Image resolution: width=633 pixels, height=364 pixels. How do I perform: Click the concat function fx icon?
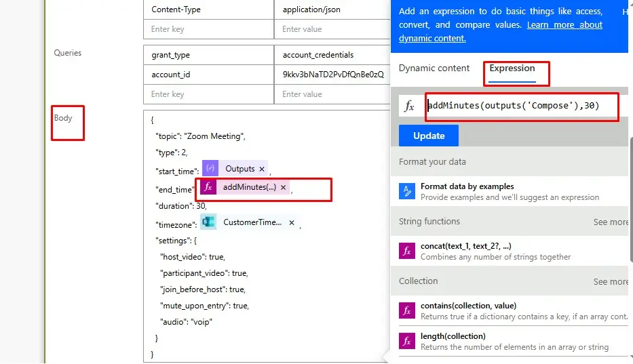(406, 251)
